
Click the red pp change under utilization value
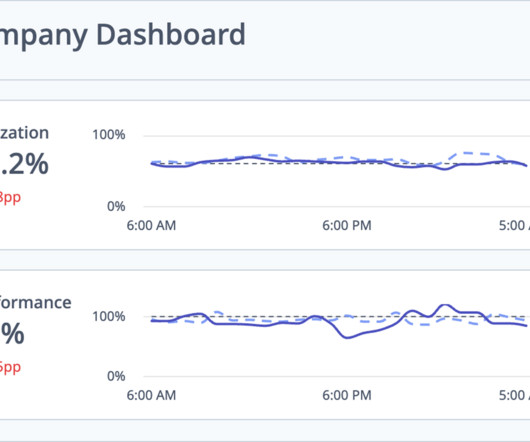pyautogui.click(x=10, y=197)
